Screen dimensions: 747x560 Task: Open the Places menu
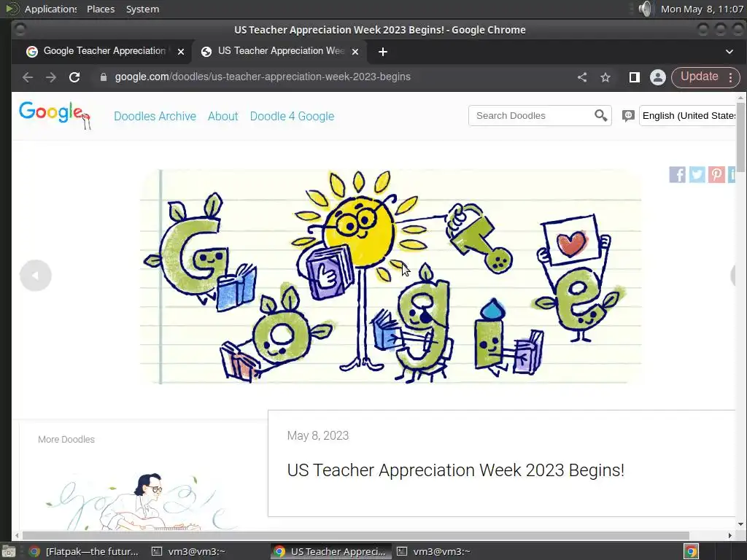[x=101, y=9]
